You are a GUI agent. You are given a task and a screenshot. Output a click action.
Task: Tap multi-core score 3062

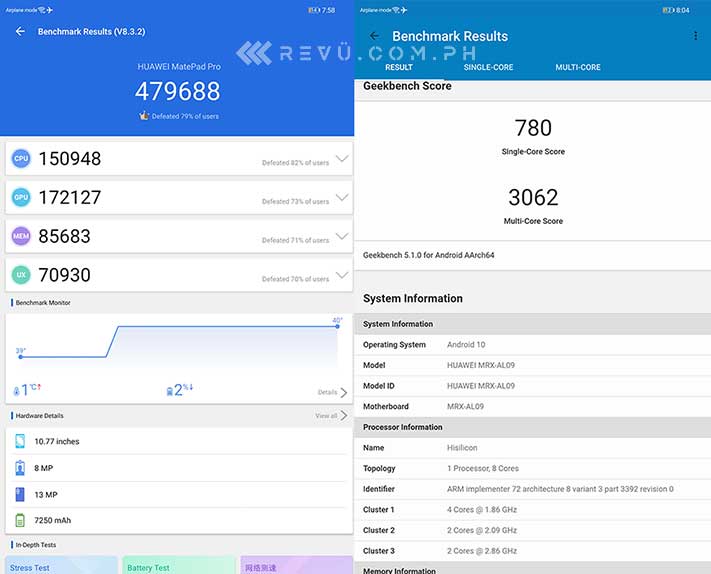533,197
